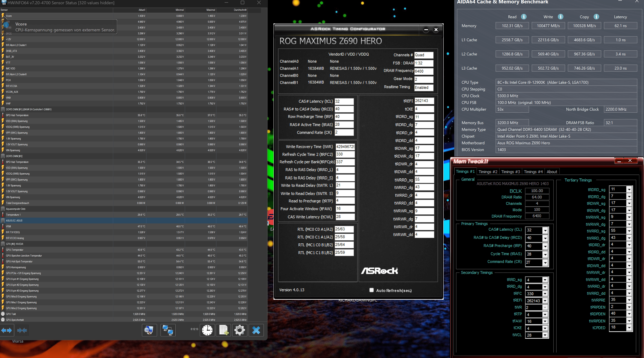Viewport: 644px width, 358px height.
Task: Switch to the Timings #2 tab
Action: (488, 172)
